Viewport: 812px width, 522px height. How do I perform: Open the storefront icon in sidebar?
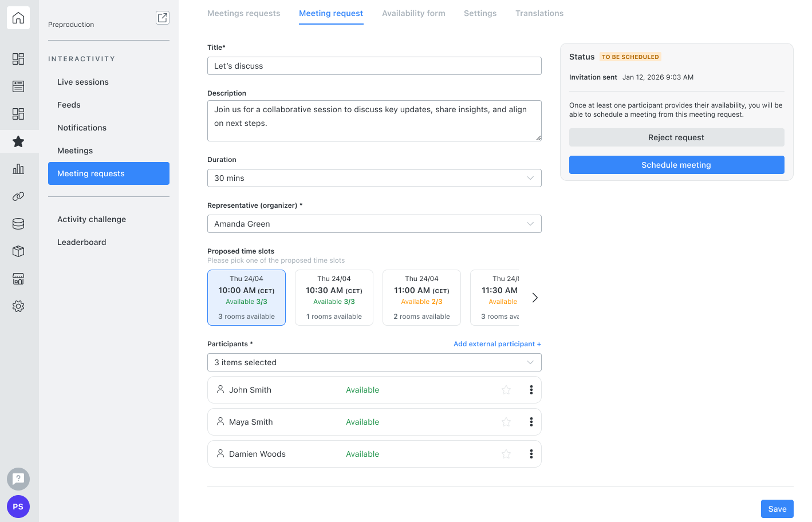(18, 279)
